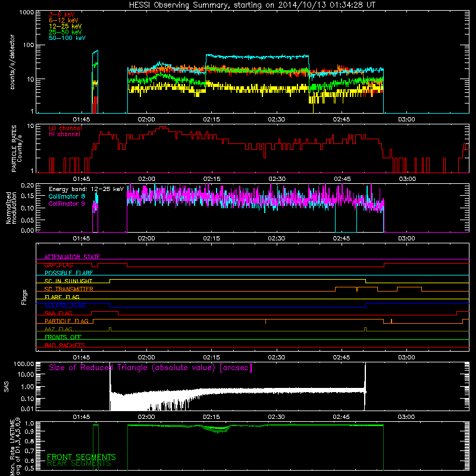This screenshot has height=476, width=476.
Task: Click the Mon. Rate LIVETIME axis label
Action: 15,446
